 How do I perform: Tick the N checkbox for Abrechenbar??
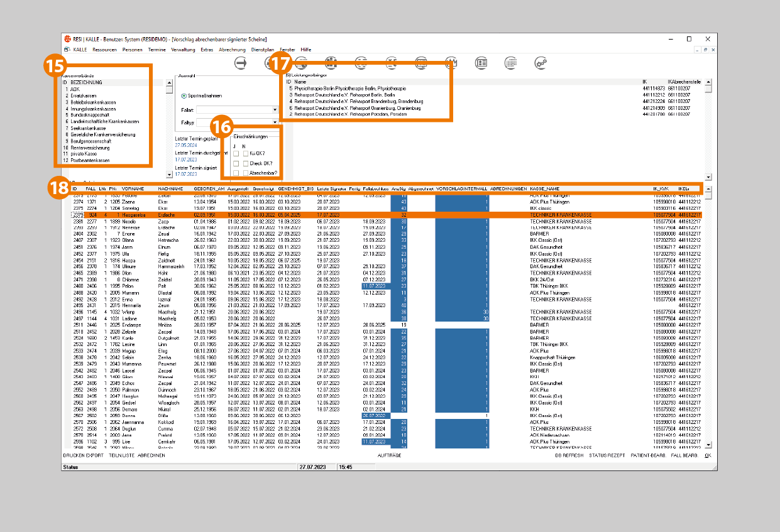point(245,173)
